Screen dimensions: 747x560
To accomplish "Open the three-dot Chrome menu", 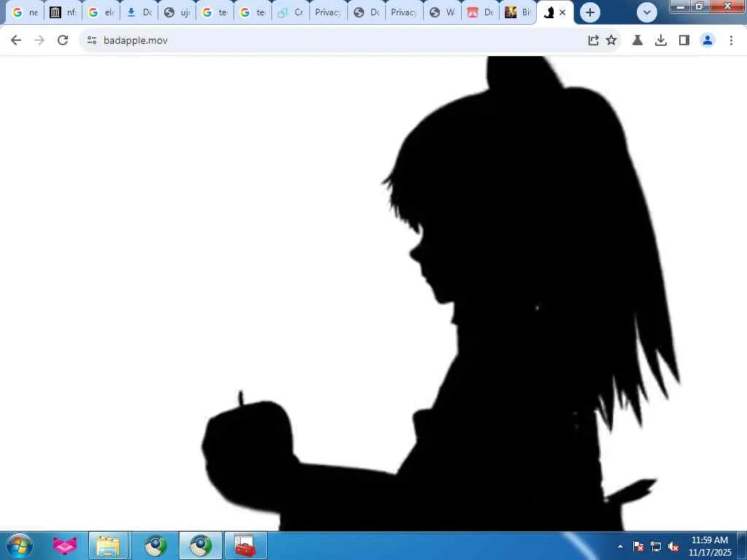I will (x=731, y=41).
